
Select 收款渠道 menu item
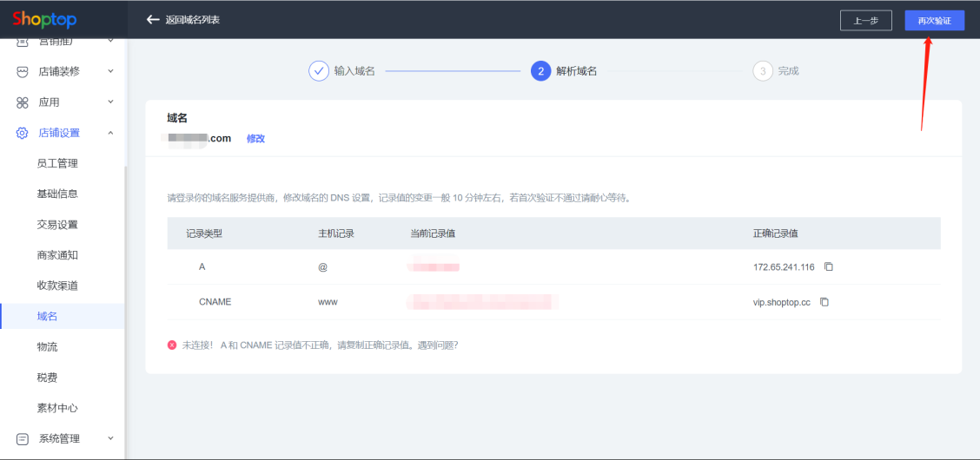57,286
